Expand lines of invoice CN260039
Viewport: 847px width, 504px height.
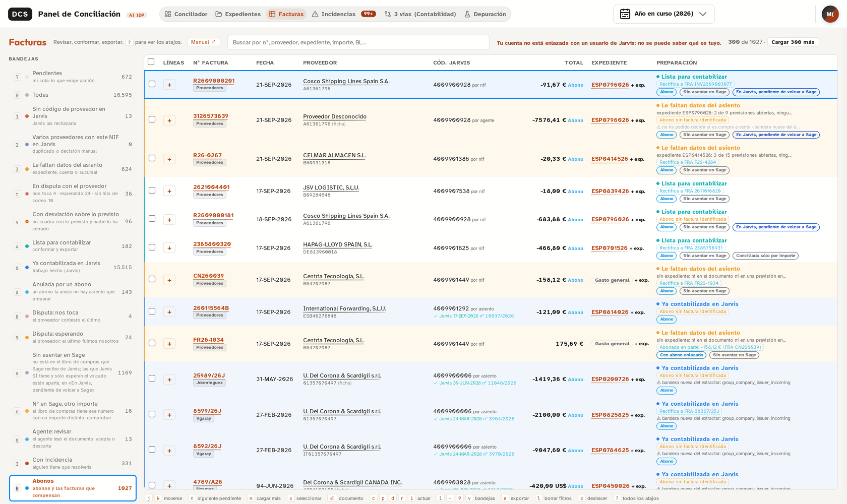[x=169, y=280]
